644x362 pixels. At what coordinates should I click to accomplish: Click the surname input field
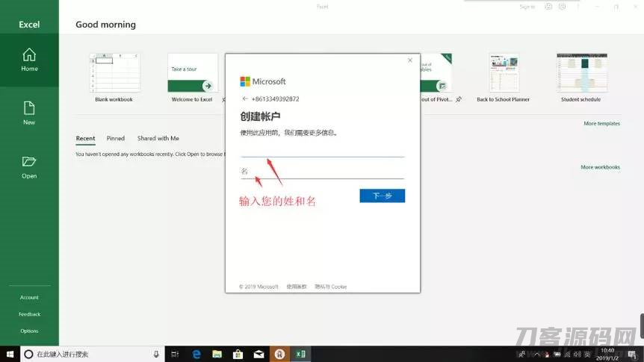click(323, 150)
